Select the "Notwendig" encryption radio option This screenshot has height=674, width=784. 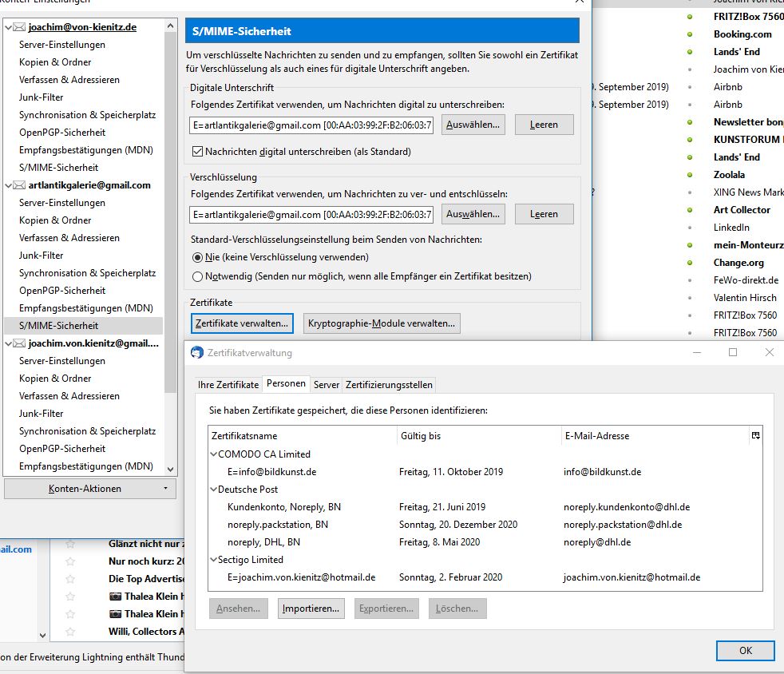click(198, 276)
